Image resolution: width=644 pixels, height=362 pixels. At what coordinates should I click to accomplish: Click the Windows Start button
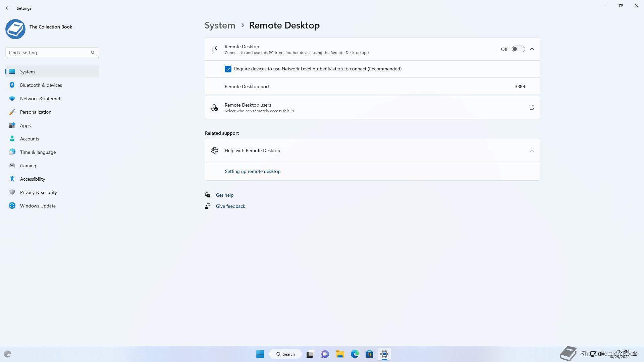260,354
